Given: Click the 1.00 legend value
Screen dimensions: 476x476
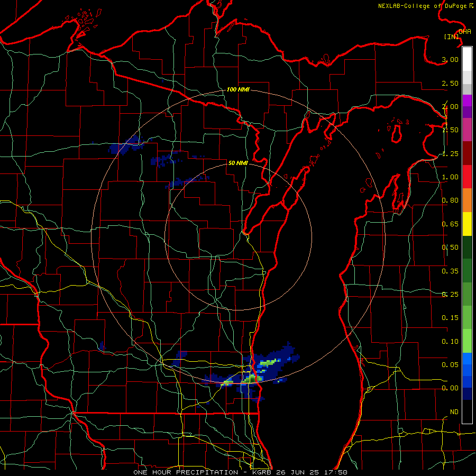Looking at the screenshot, I should [450, 177].
